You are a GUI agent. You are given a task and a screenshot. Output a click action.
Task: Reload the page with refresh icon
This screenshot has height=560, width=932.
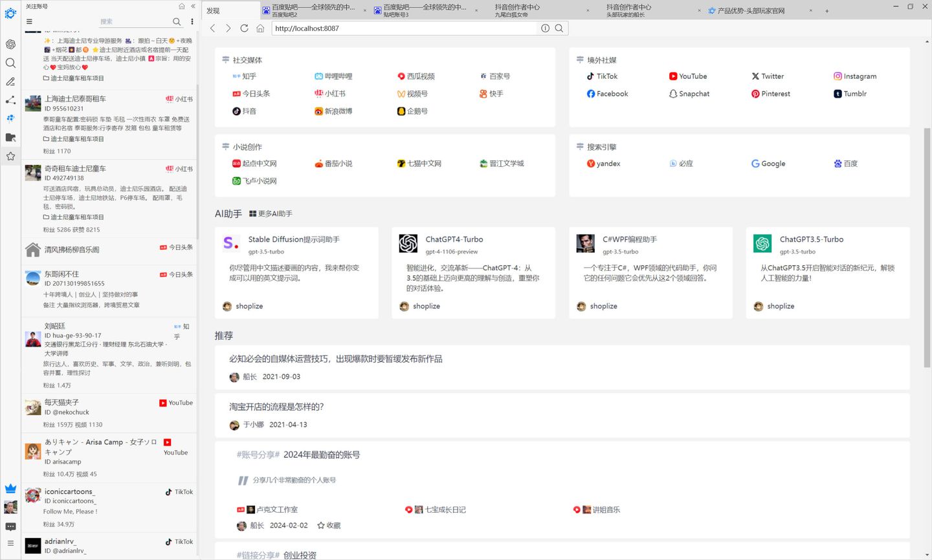pyautogui.click(x=244, y=28)
